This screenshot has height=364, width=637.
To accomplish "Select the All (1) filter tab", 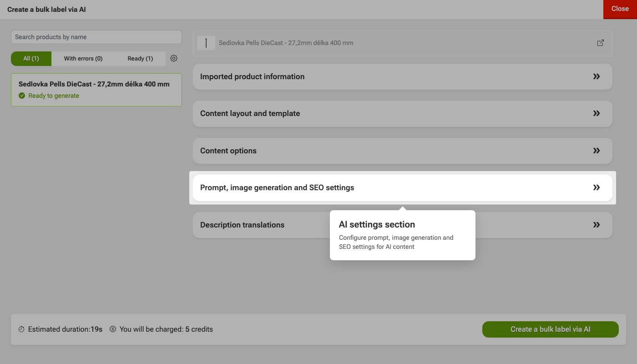I will point(31,58).
